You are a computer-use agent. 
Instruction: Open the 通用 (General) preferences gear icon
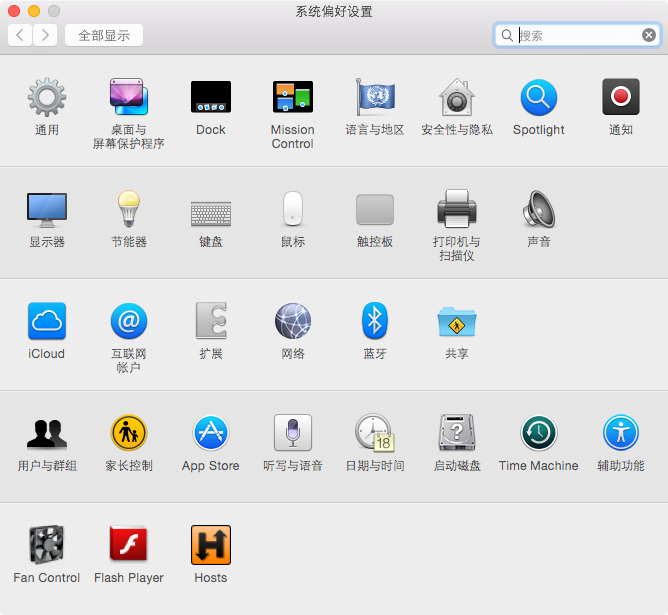coord(47,97)
